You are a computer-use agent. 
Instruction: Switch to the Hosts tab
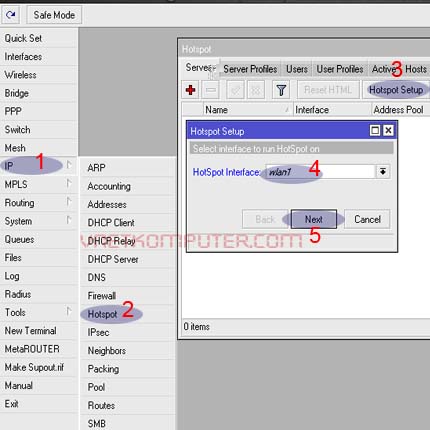coord(416,69)
